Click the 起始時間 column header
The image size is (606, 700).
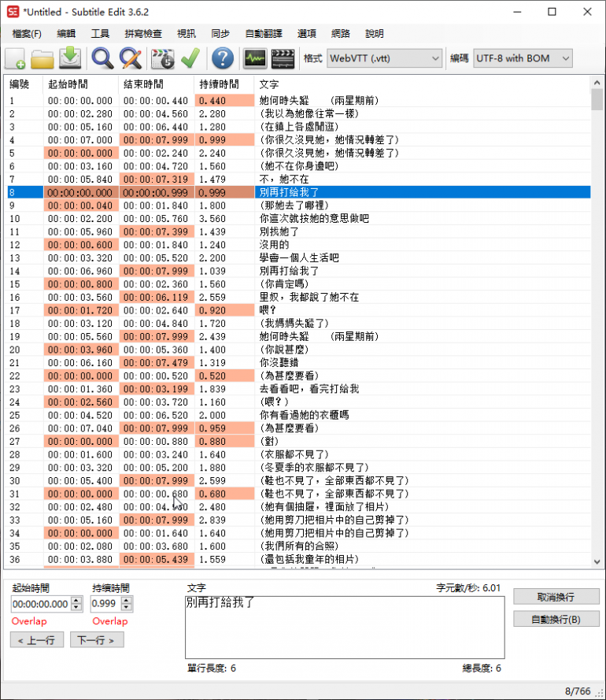[x=81, y=84]
